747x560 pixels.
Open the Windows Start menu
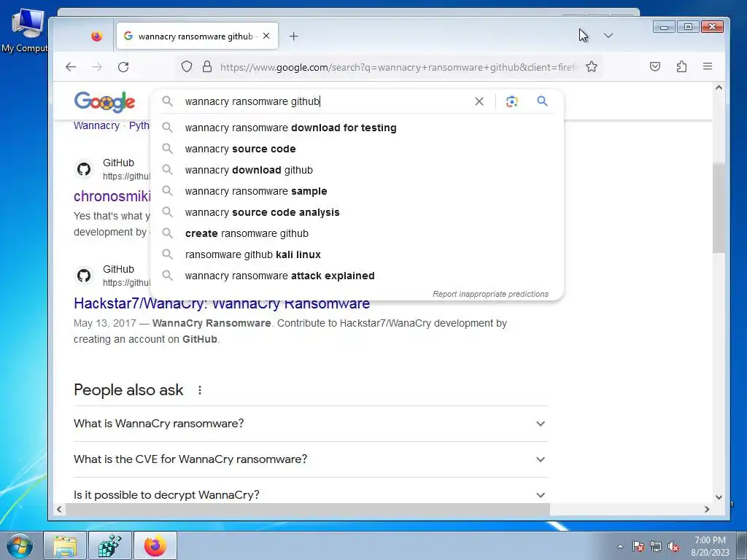coord(20,545)
